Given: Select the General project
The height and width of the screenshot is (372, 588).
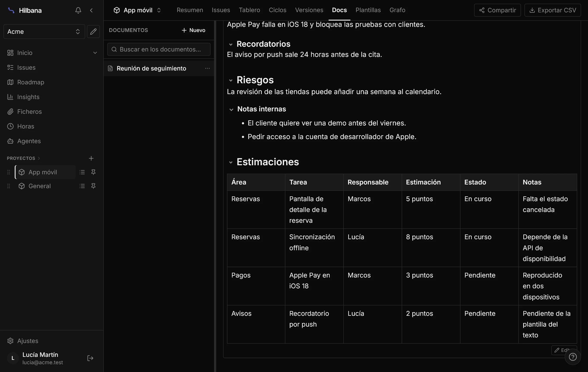Looking at the screenshot, I should click(45, 186).
